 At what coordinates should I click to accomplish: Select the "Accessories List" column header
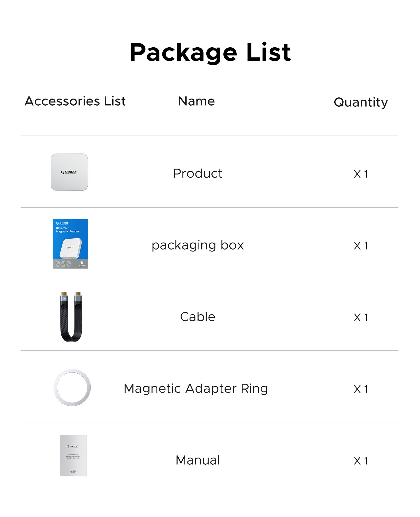coord(75,101)
